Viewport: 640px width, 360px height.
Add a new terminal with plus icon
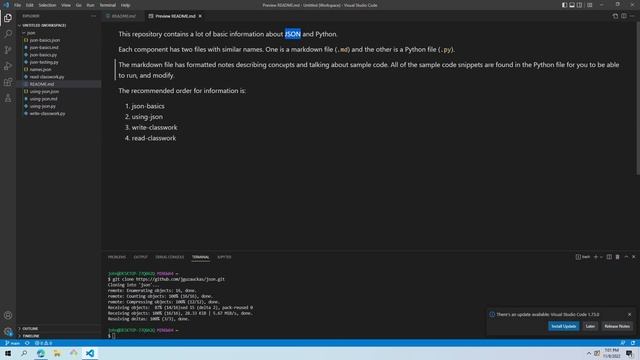pyautogui.click(x=596, y=257)
